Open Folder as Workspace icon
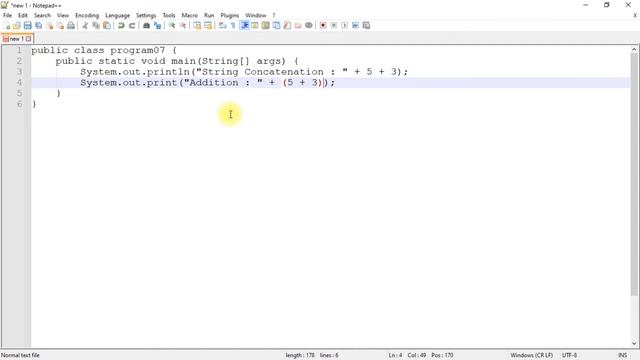Viewport: 640px width, 360px height. [x=298, y=26]
